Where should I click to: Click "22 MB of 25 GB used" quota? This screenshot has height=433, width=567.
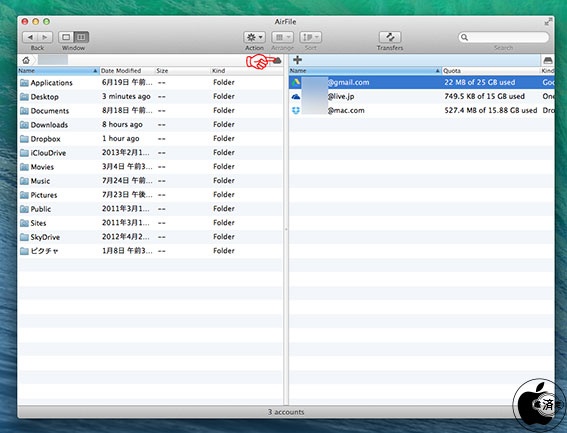(479, 82)
